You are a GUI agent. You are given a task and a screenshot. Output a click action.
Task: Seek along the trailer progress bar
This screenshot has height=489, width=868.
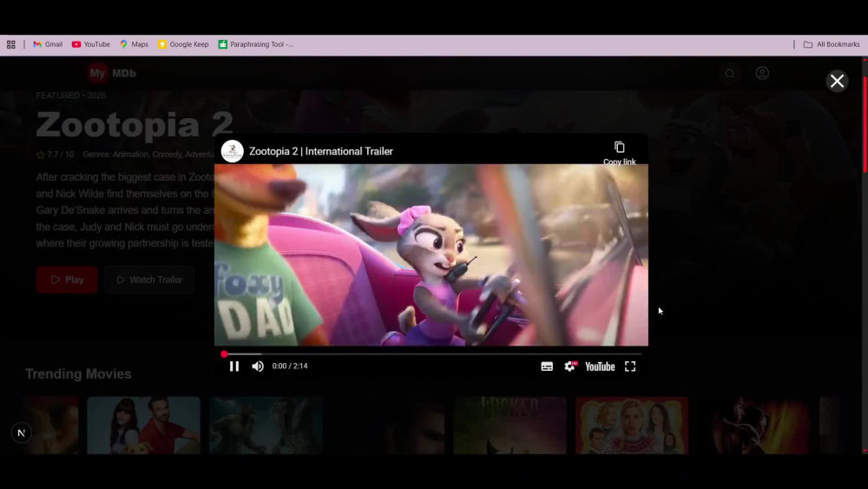432,354
